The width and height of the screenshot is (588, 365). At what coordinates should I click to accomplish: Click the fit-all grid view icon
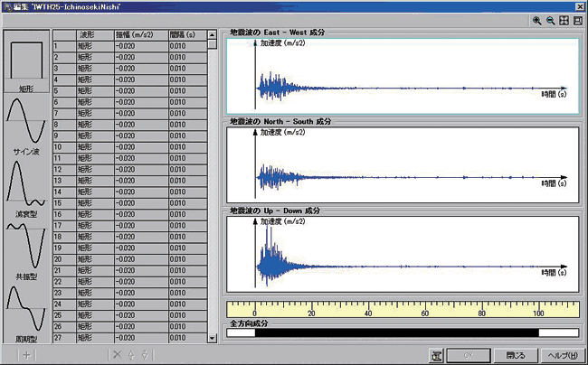(x=563, y=20)
